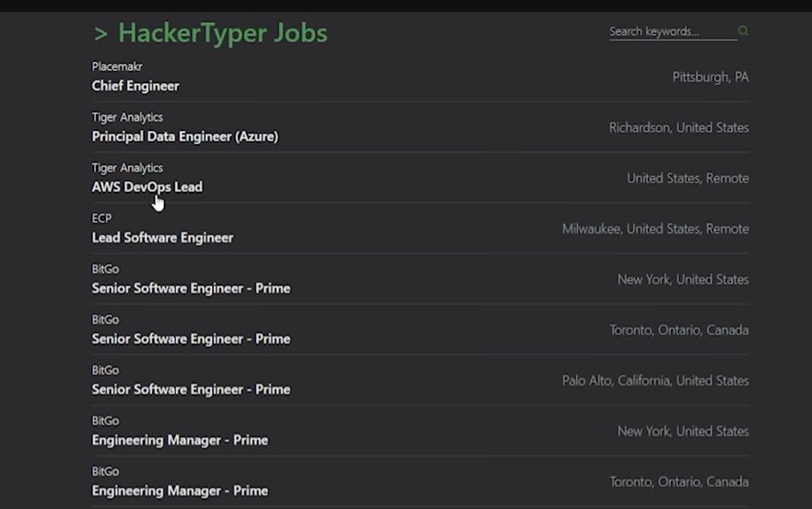This screenshot has height=509, width=812.
Task: Open Senior Software Engineer title in New York row
Action: click(x=191, y=289)
